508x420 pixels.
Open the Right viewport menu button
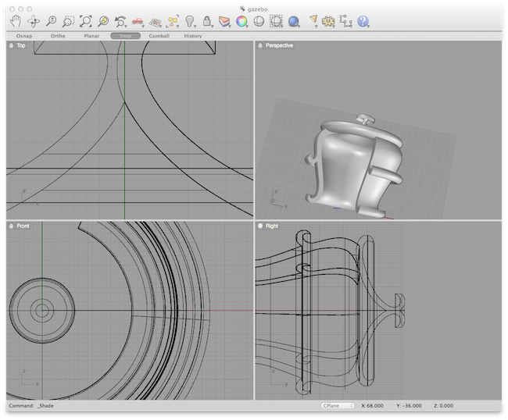pyautogui.click(x=260, y=226)
